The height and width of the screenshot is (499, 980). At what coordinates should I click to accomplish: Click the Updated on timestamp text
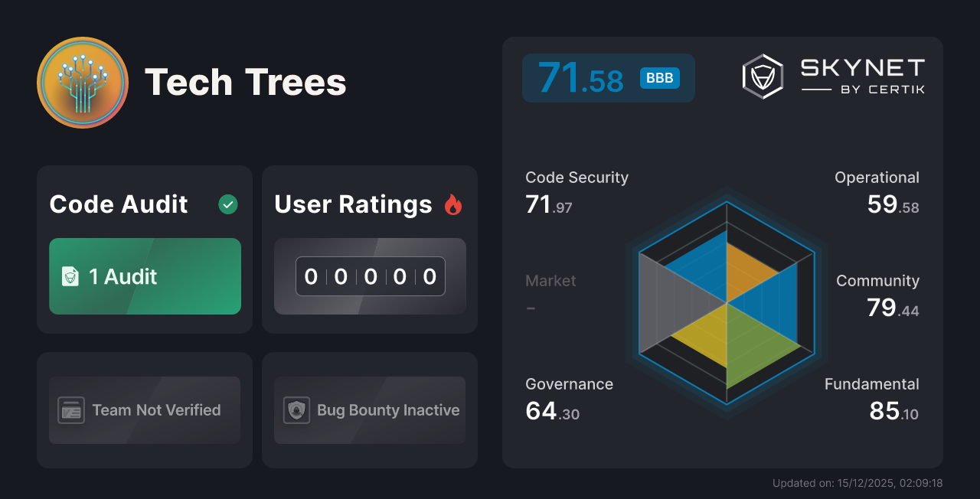point(857,483)
